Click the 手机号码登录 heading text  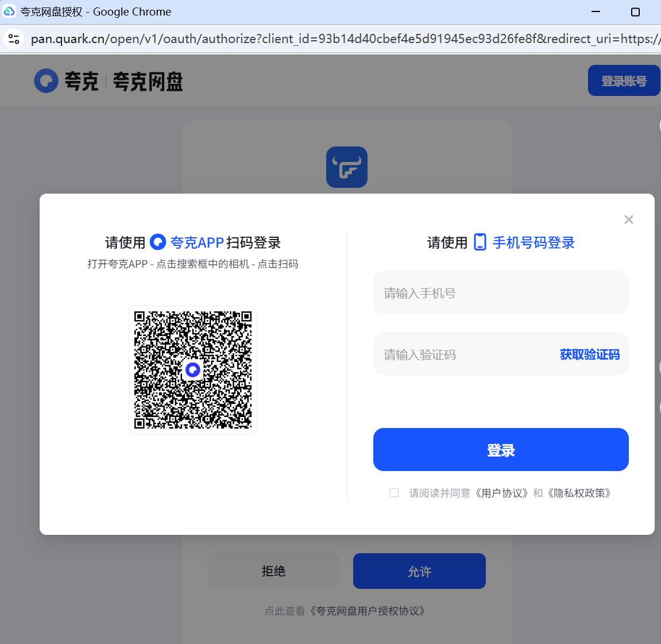[534, 242]
